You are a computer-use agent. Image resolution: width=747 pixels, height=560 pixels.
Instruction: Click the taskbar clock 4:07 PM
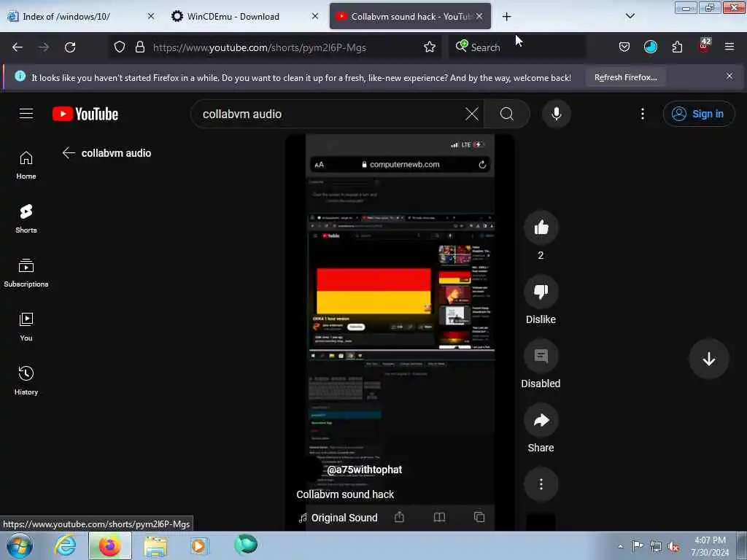click(x=710, y=546)
